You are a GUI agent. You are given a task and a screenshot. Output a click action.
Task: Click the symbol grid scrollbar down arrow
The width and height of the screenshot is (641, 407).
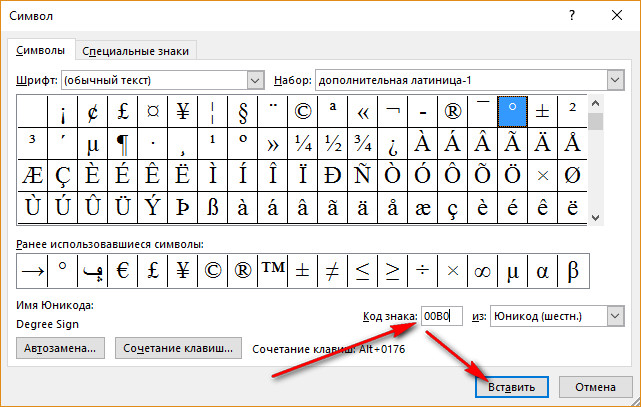(595, 217)
